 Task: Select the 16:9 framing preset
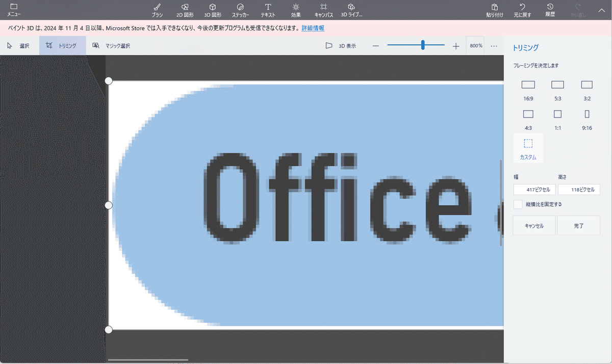click(x=528, y=91)
